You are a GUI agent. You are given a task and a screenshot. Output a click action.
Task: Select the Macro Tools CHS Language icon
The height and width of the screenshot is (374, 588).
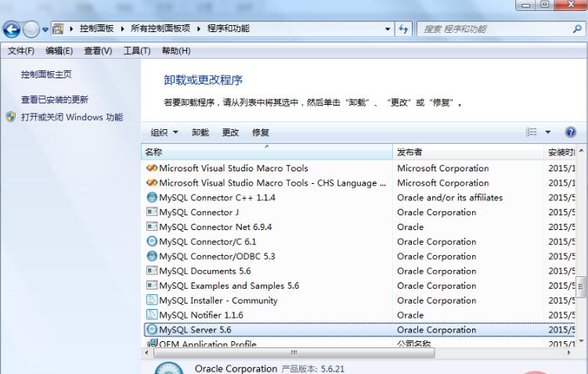pyautogui.click(x=152, y=182)
